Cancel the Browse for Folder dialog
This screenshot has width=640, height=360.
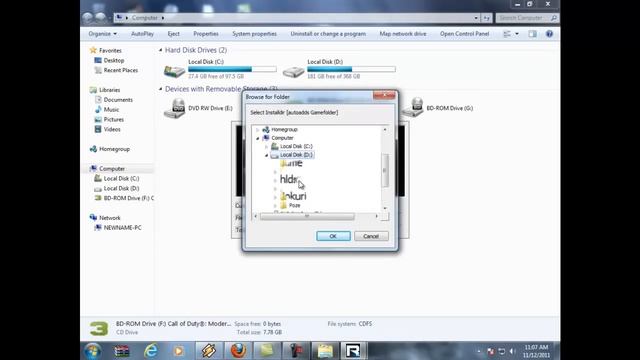tap(371, 236)
